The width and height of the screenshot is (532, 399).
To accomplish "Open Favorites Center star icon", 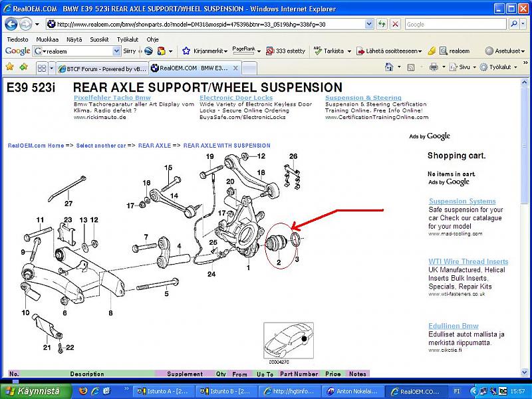I will (x=10, y=67).
